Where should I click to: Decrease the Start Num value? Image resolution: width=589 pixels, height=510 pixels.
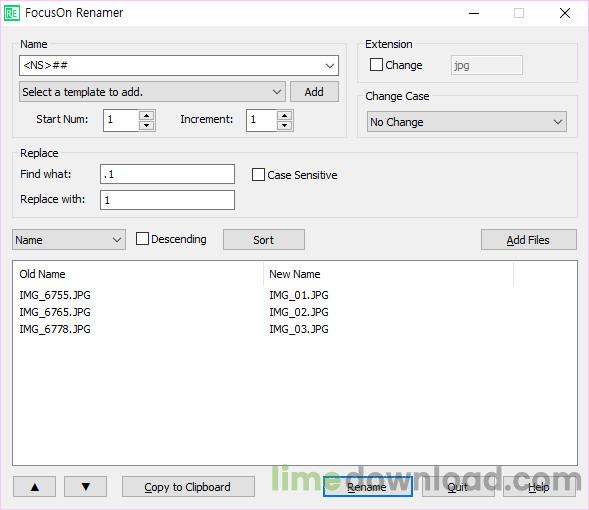pos(146,125)
